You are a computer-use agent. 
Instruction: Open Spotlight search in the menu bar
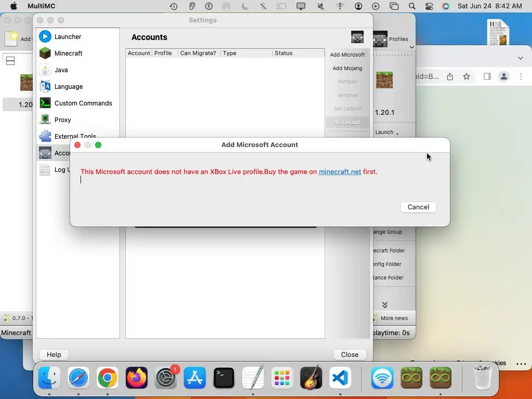click(x=411, y=6)
